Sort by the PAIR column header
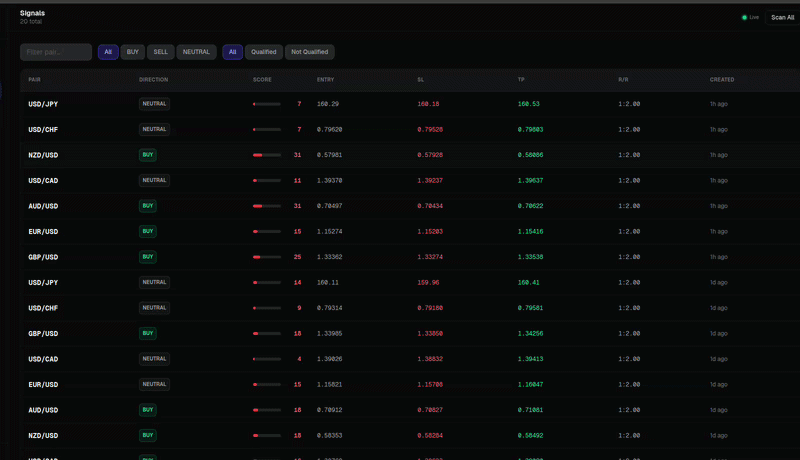This screenshot has width=800, height=460. tap(35, 80)
